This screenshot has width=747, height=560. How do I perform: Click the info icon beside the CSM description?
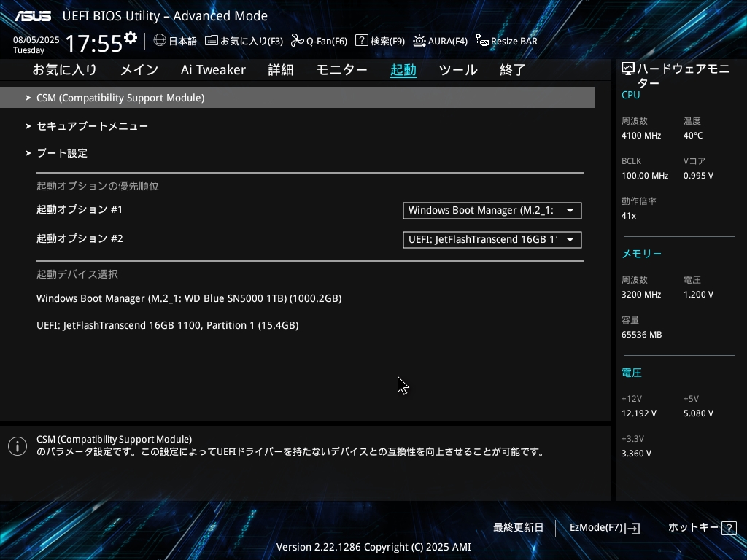18,446
